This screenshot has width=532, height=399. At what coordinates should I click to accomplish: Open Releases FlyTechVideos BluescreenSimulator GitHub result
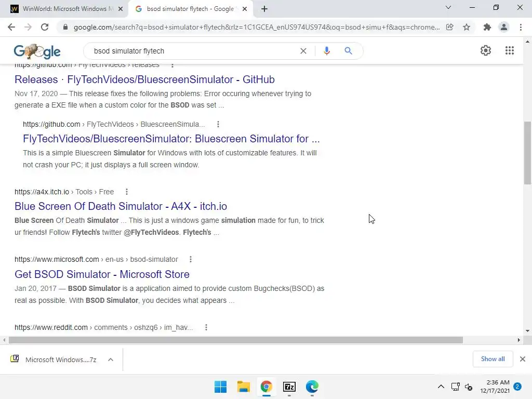[144, 79]
